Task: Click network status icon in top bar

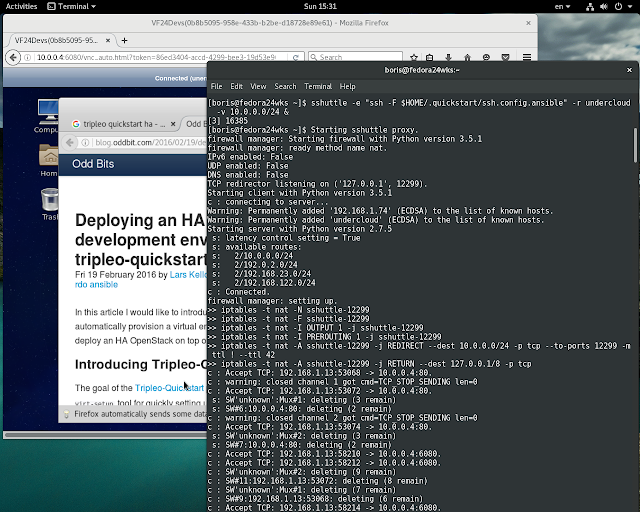Action: (590, 7)
